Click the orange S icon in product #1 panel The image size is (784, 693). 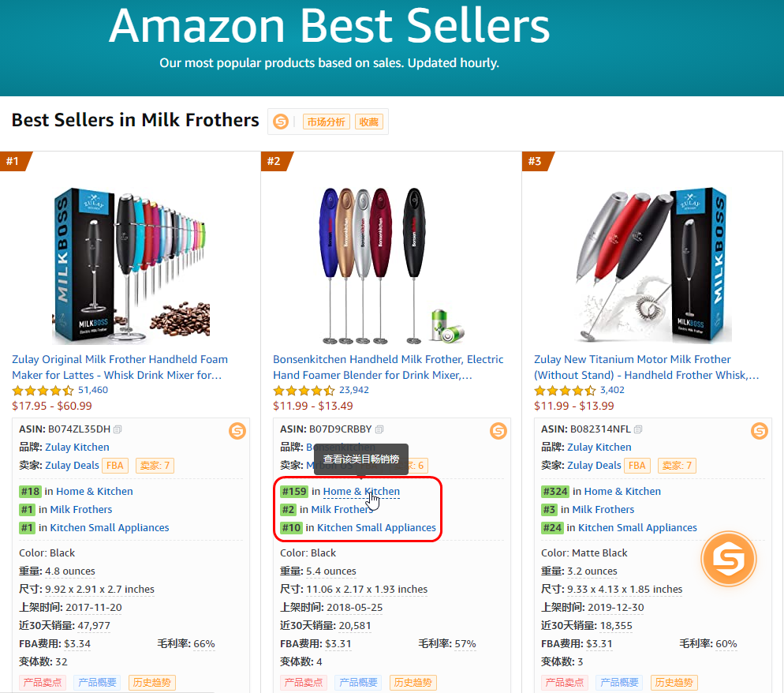[237, 431]
